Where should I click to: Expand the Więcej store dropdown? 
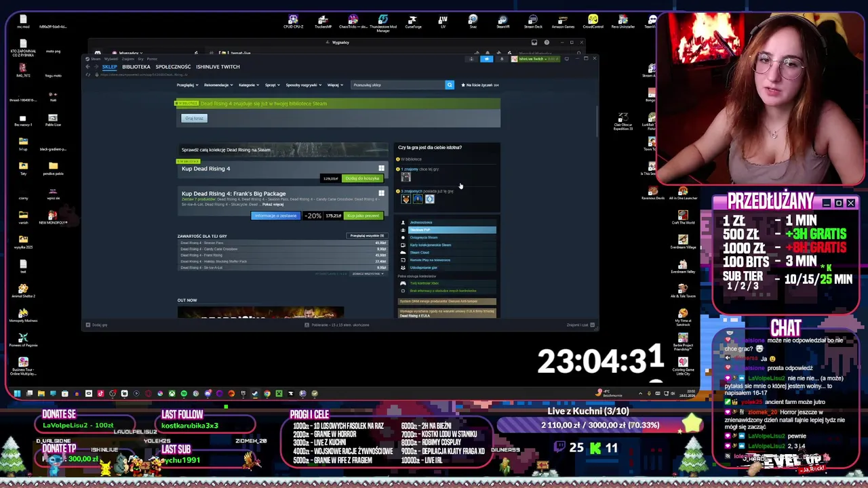coord(334,85)
